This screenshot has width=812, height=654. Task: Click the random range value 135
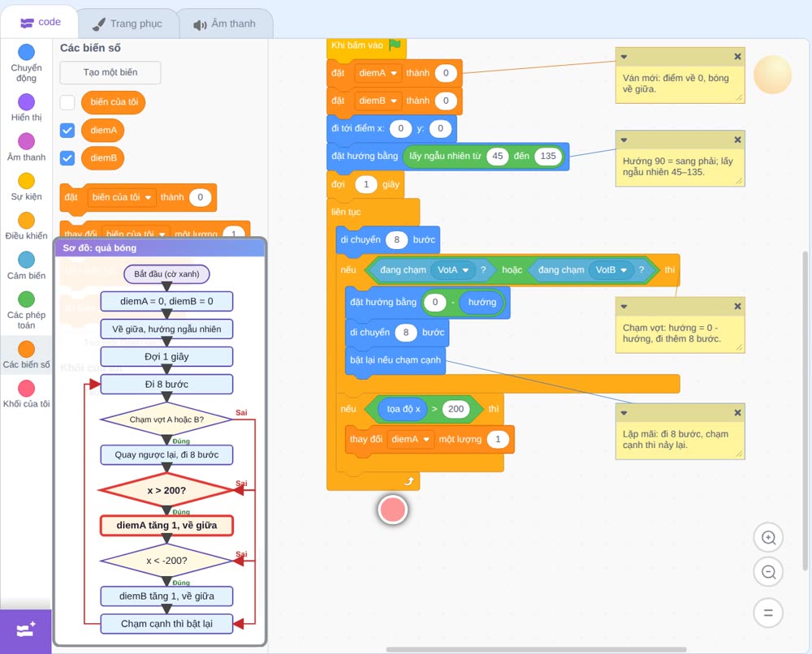548,157
